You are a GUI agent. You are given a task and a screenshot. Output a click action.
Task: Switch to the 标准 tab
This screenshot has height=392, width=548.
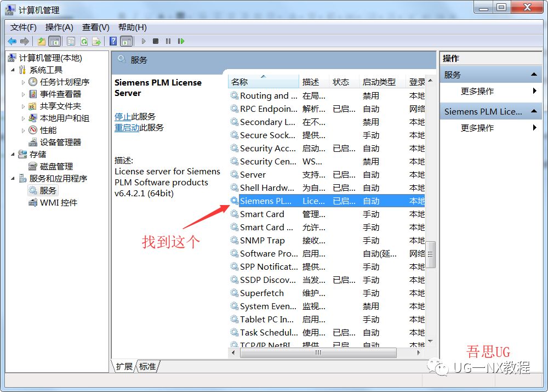pos(147,366)
